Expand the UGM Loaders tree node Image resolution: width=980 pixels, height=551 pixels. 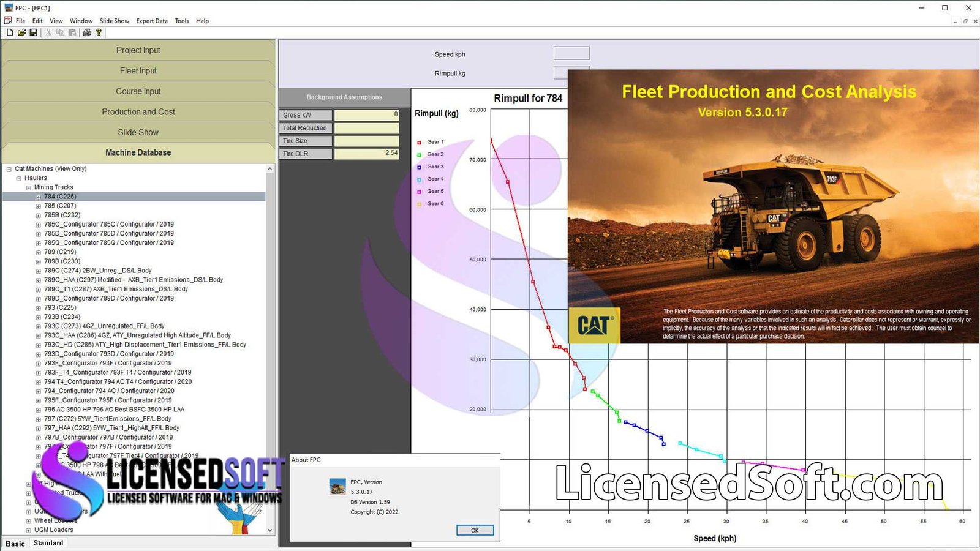(x=29, y=530)
